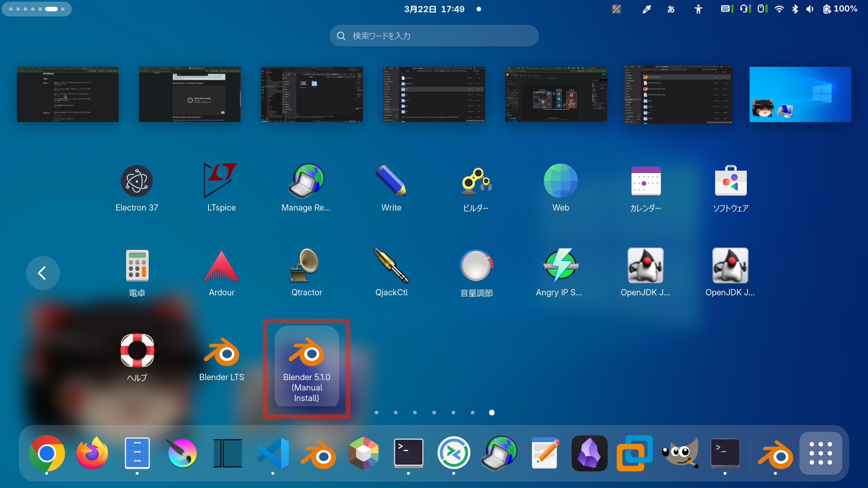Launch the Web browser app from the grid
The width and height of the screenshot is (868, 488).
click(561, 188)
